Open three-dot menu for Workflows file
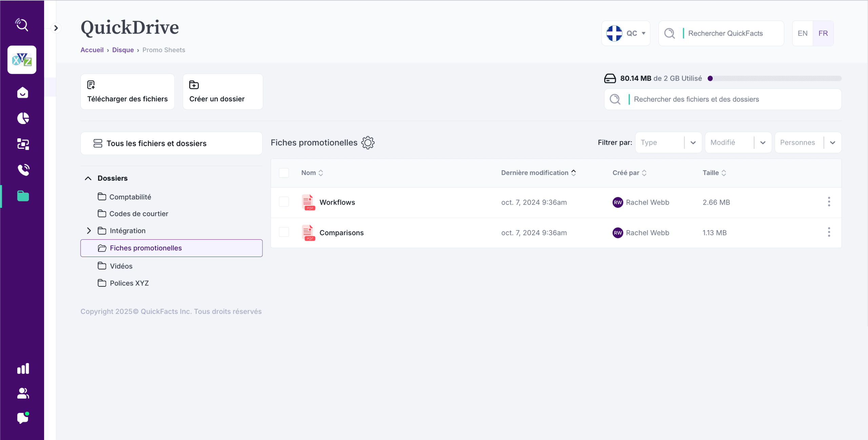 pyautogui.click(x=829, y=202)
